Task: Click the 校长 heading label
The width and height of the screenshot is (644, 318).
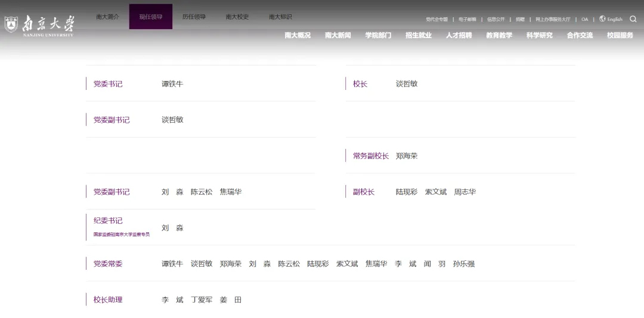Action: [360, 84]
